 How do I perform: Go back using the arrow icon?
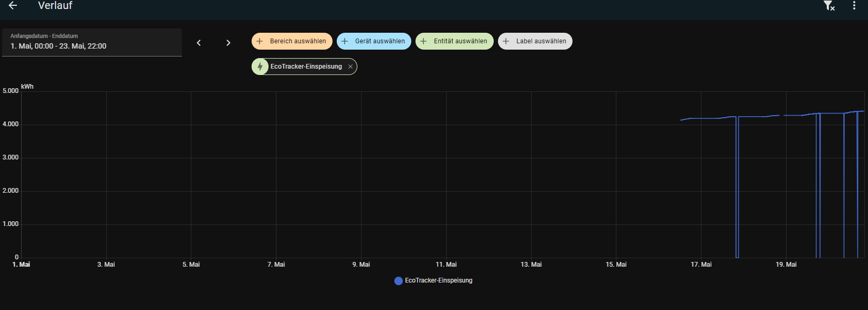pos(13,5)
